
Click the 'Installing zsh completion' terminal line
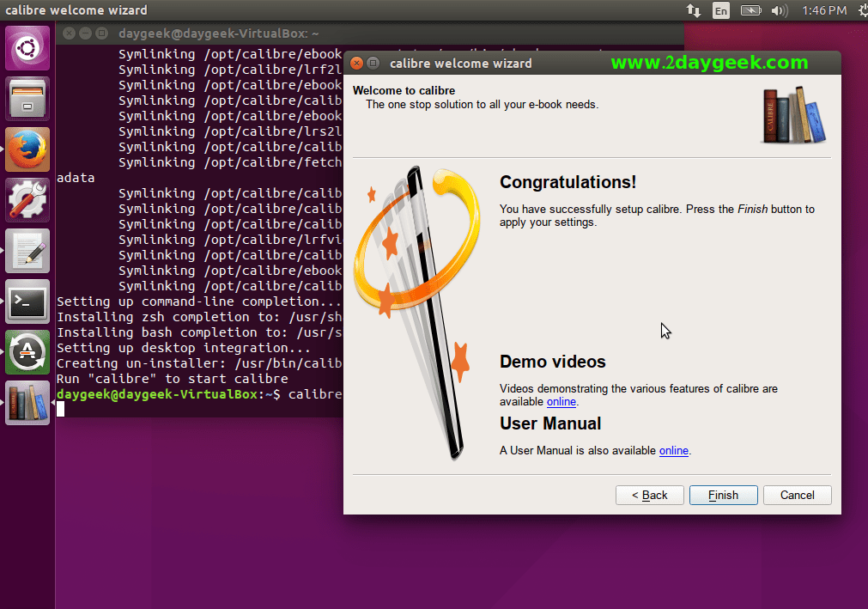pos(199,317)
